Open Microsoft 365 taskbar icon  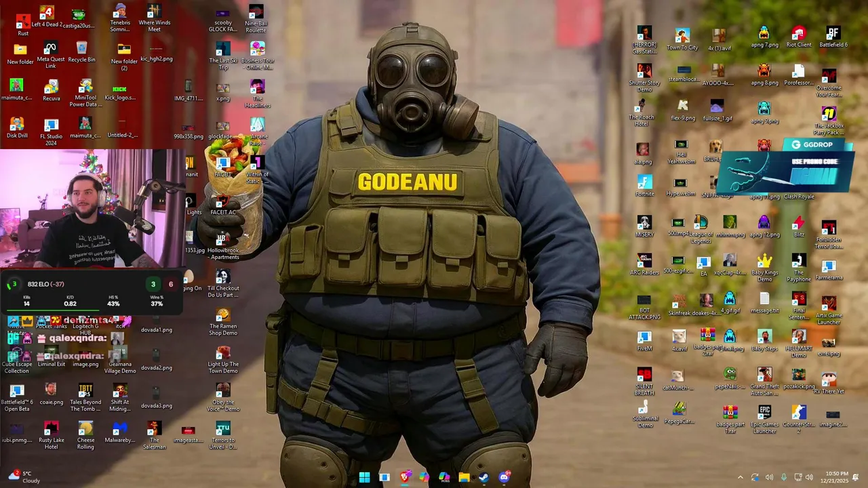tap(444, 477)
